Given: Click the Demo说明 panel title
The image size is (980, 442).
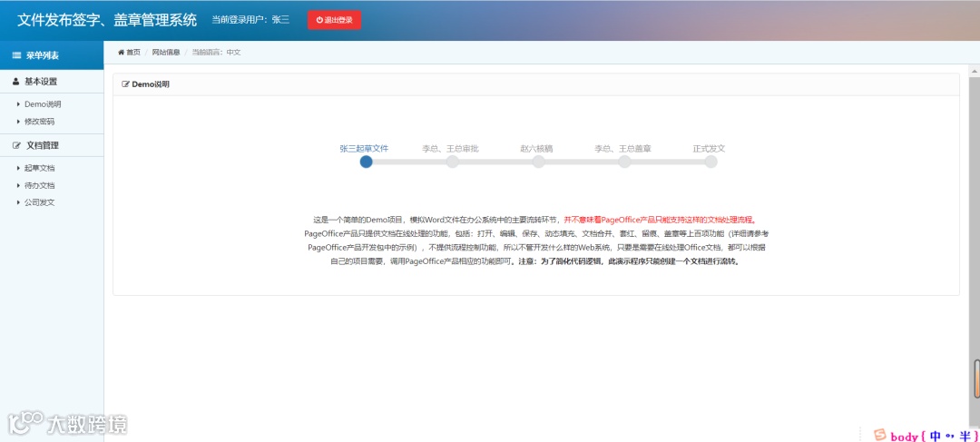Looking at the screenshot, I should coord(151,84).
